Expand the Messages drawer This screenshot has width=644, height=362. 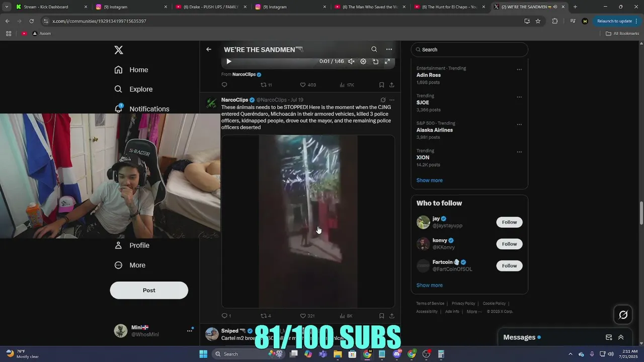(621, 337)
